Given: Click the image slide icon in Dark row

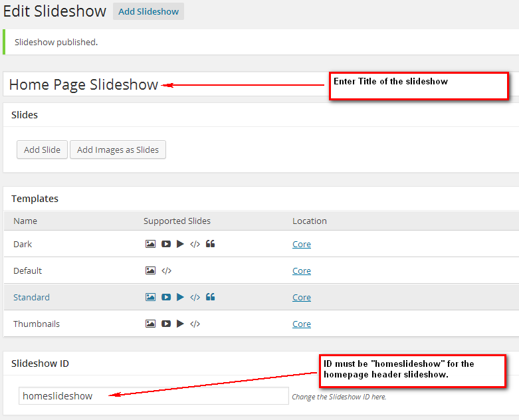Looking at the screenshot, I should click(150, 244).
